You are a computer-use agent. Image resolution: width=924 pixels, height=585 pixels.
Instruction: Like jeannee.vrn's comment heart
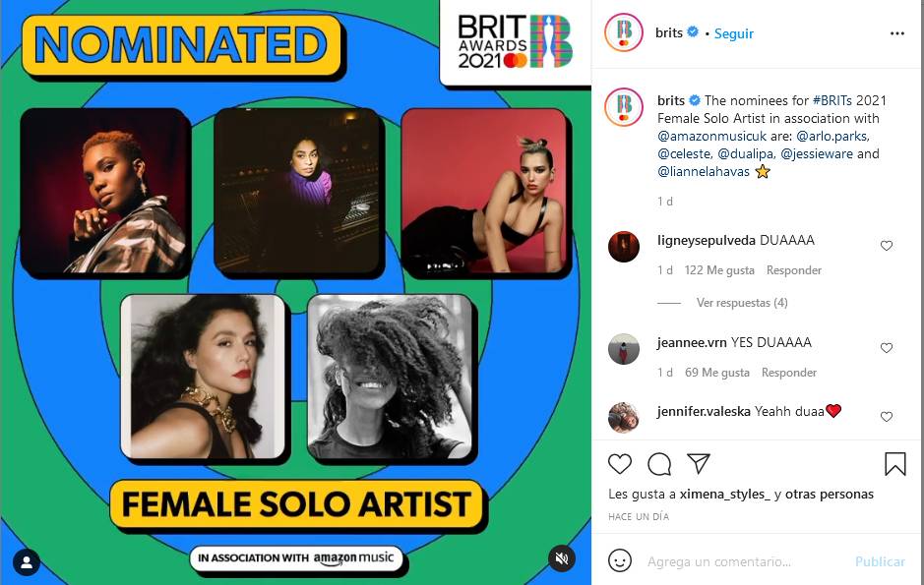pos(887,348)
